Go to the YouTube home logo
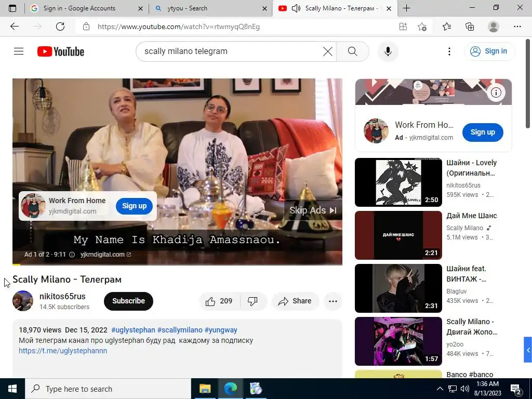 (x=61, y=51)
